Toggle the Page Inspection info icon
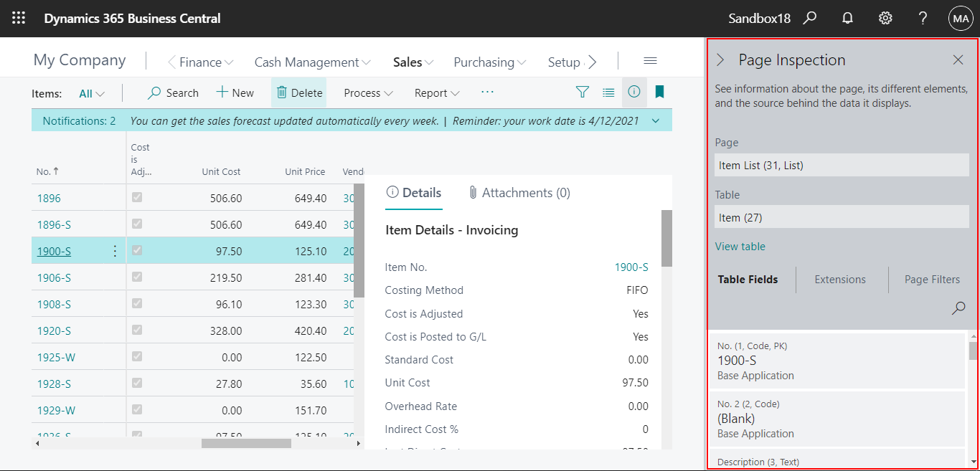Image resolution: width=980 pixels, height=471 pixels. click(x=633, y=92)
